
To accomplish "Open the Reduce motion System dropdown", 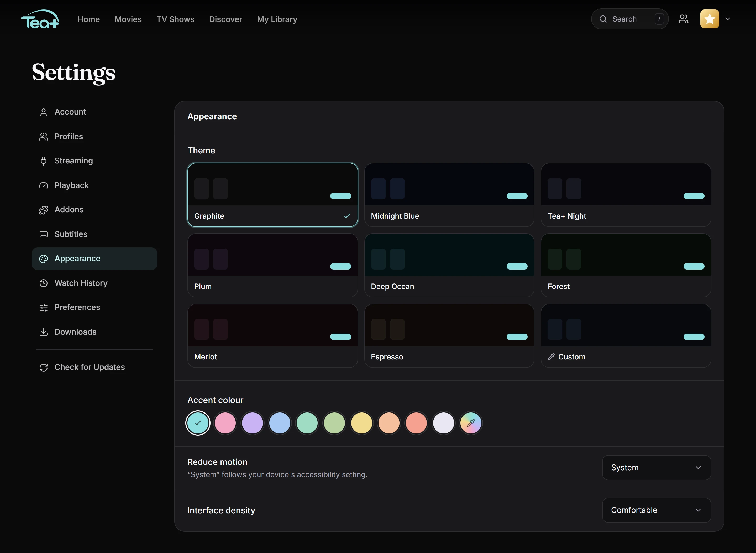I will [x=656, y=468].
